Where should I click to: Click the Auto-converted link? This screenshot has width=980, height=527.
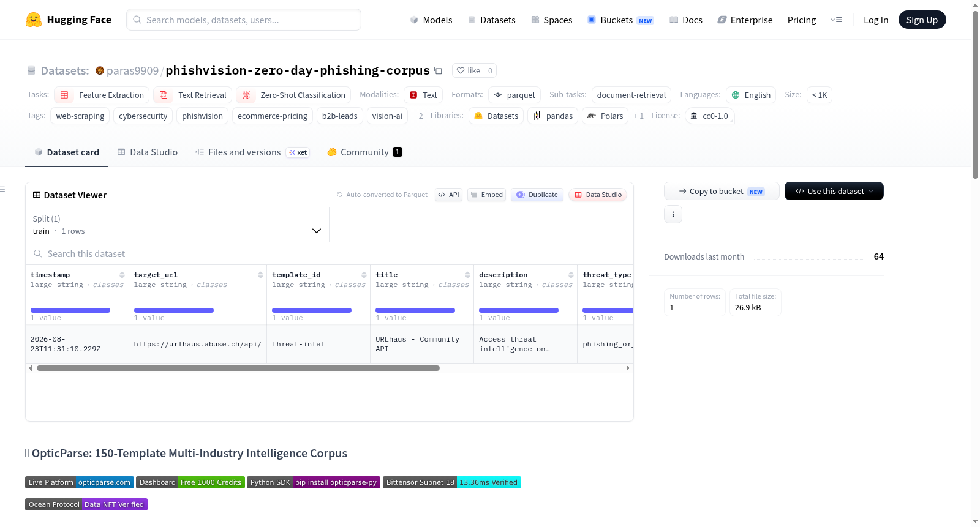(x=370, y=195)
